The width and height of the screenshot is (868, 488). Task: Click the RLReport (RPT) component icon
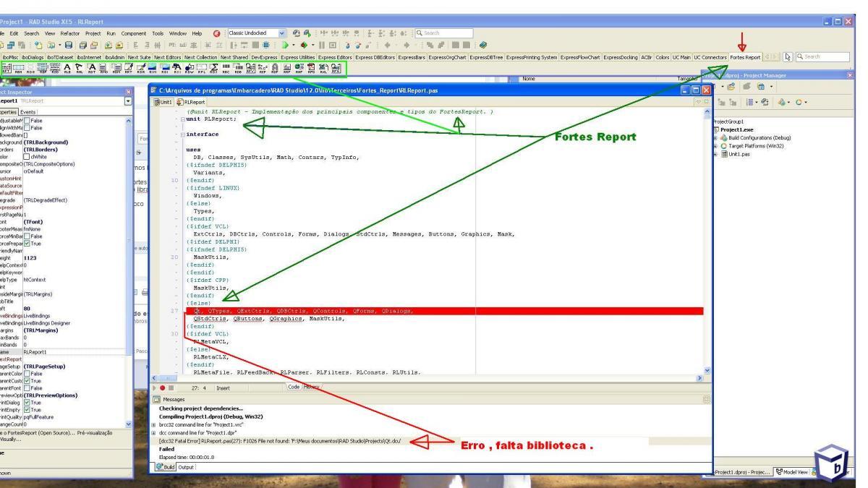[x=6, y=68]
